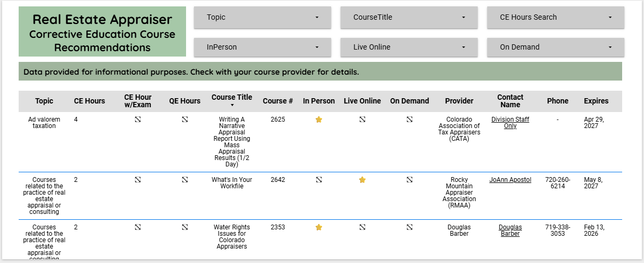
Task: Click the In Person star for course 2353
Action: pyautogui.click(x=319, y=227)
